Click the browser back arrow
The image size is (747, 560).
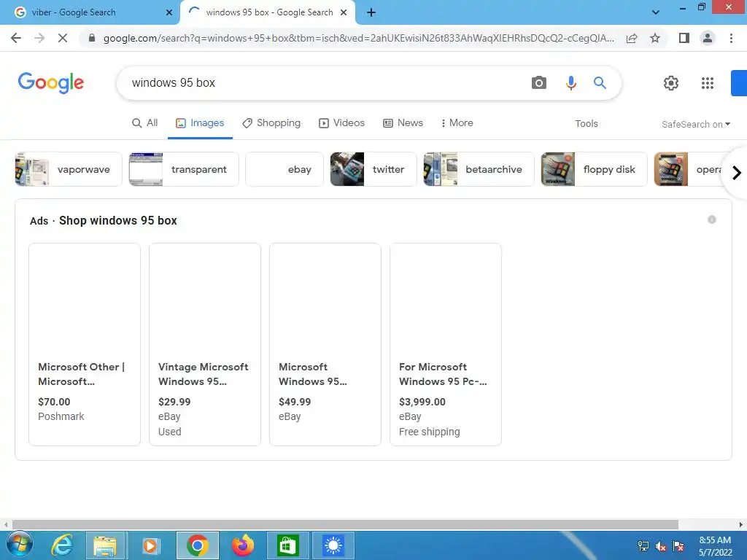click(16, 38)
